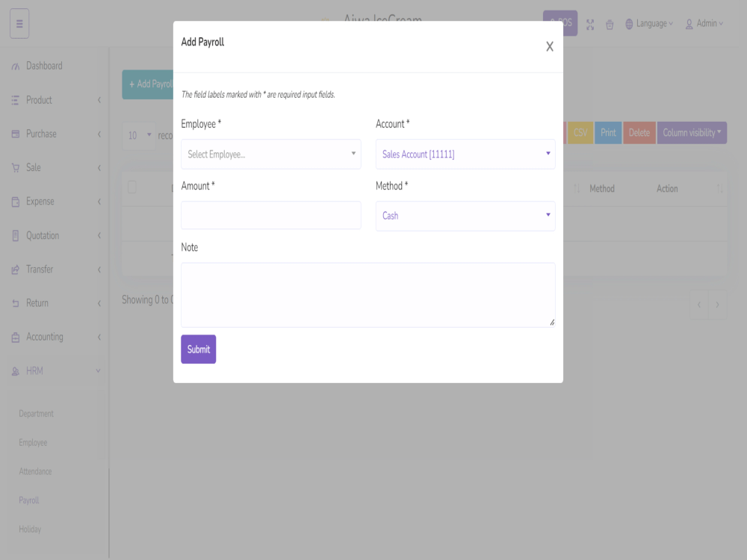Click the basket icon in header

pos(610,25)
